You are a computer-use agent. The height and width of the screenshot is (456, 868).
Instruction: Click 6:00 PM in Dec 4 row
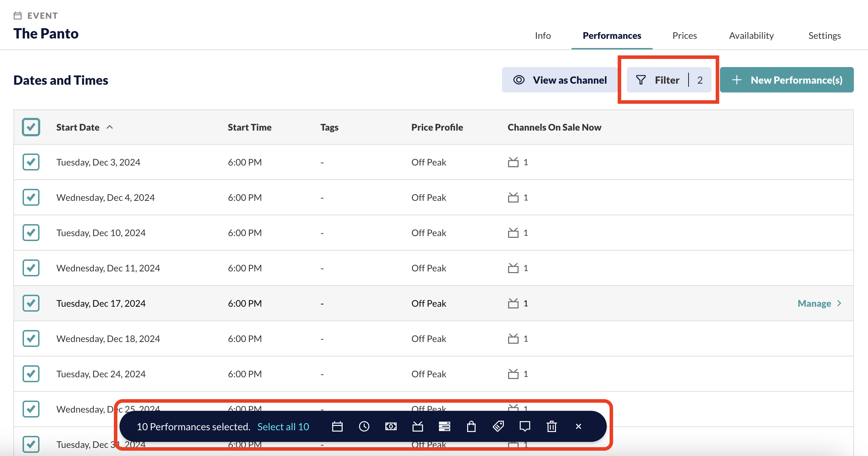[245, 197]
